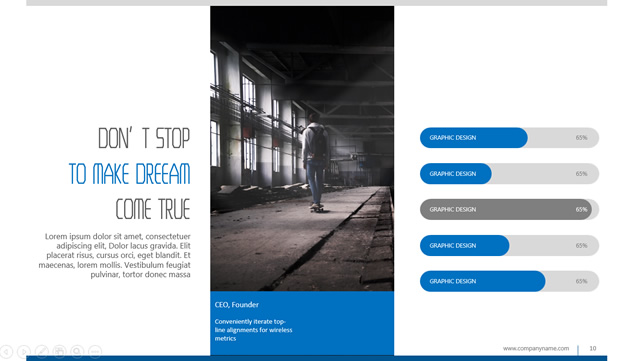Click the blue 'TO MAKE DREAM' heading
This screenshot has width=635, height=361.
130,174
